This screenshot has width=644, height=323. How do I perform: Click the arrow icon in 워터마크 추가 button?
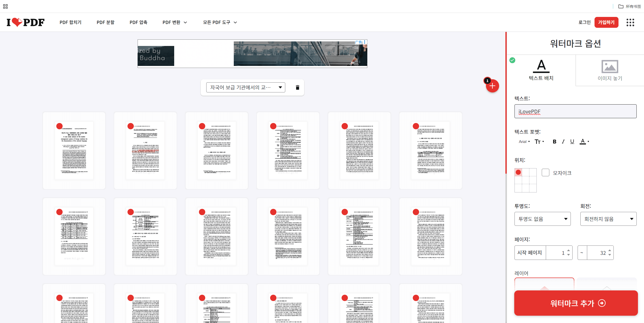click(602, 303)
